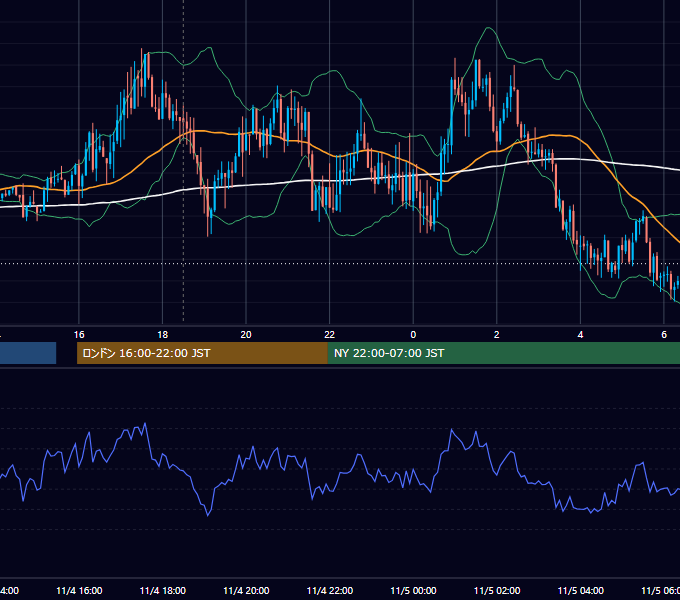Click the 11/4 20:00 oscillator axis label

246,591
